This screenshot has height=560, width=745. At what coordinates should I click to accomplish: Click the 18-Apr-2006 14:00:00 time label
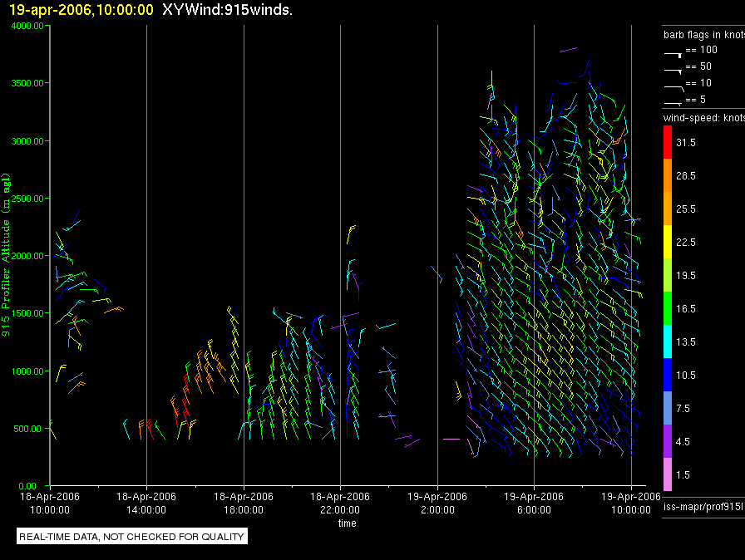[x=146, y=503]
